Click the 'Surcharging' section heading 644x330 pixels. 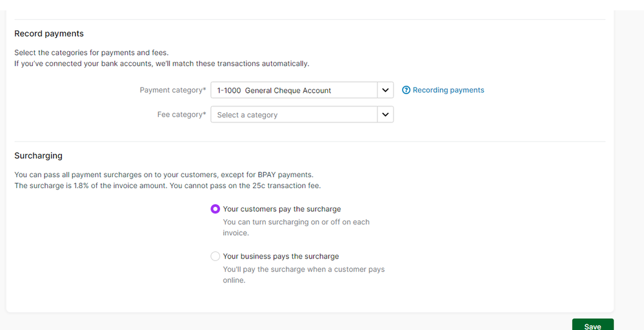[x=38, y=156]
